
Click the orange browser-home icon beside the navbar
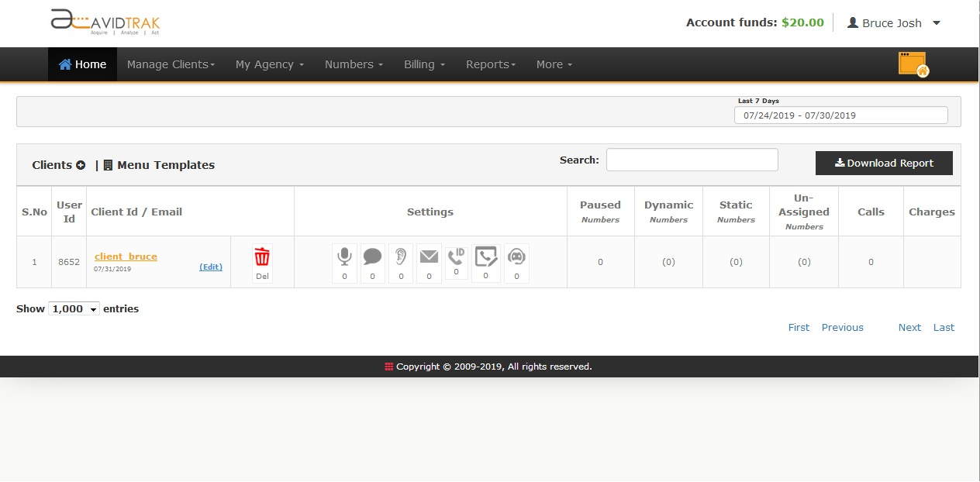coord(913,63)
